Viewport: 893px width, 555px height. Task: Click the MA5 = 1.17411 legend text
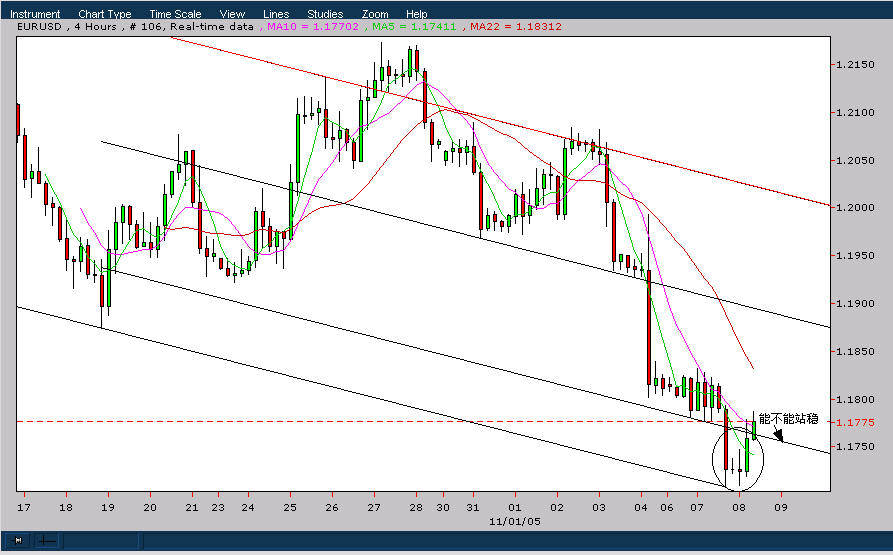414,26
